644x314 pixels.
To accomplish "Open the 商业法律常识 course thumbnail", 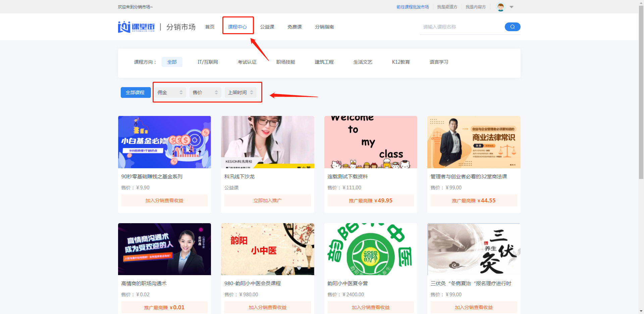I will [x=474, y=142].
